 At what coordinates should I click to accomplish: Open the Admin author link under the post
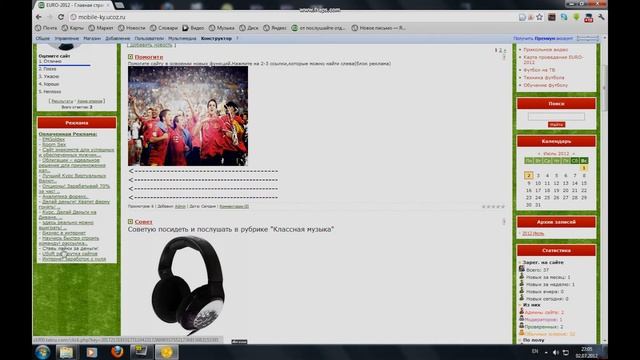click(180, 207)
